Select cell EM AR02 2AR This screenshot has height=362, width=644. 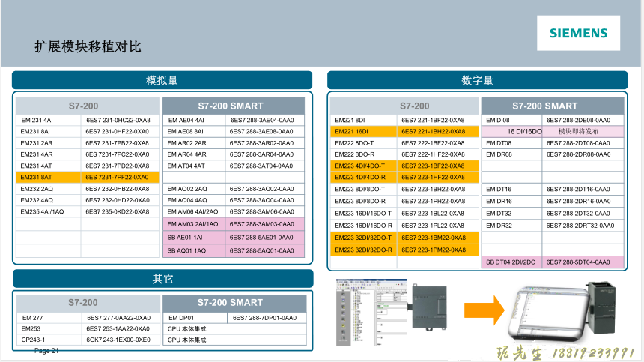coord(194,143)
